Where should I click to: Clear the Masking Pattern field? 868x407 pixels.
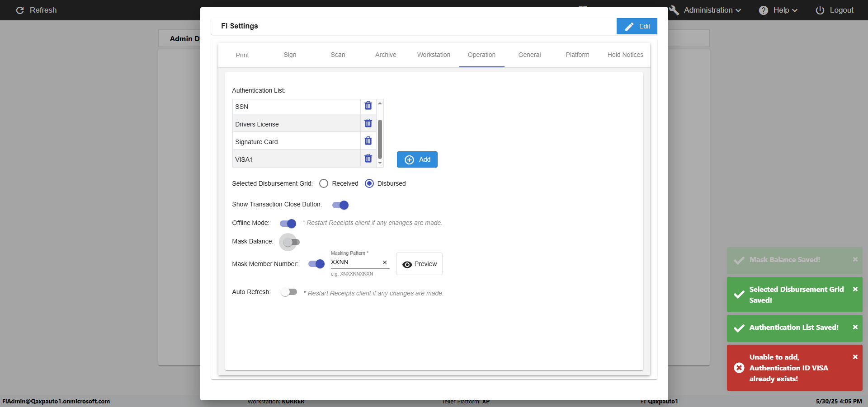pos(385,262)
